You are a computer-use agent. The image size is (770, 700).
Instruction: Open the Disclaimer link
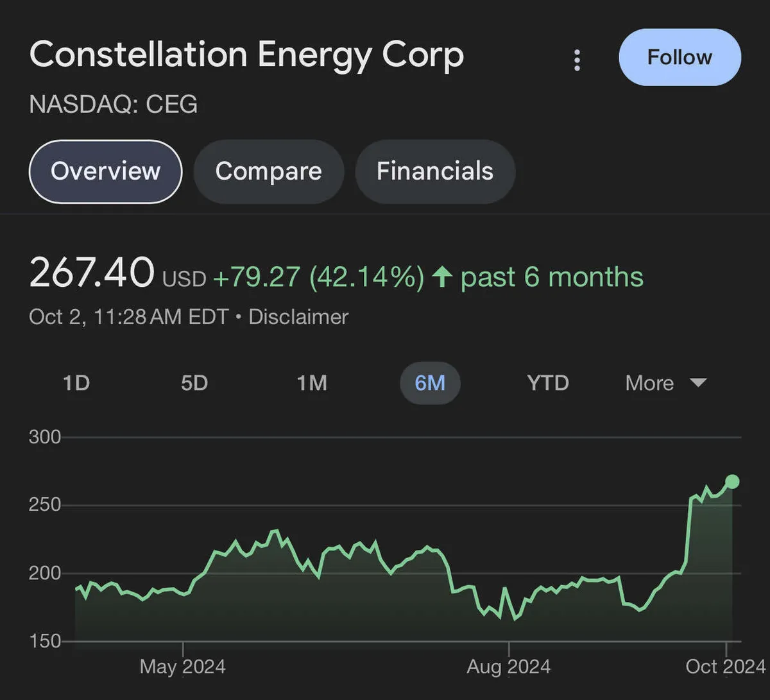(298, 317)
